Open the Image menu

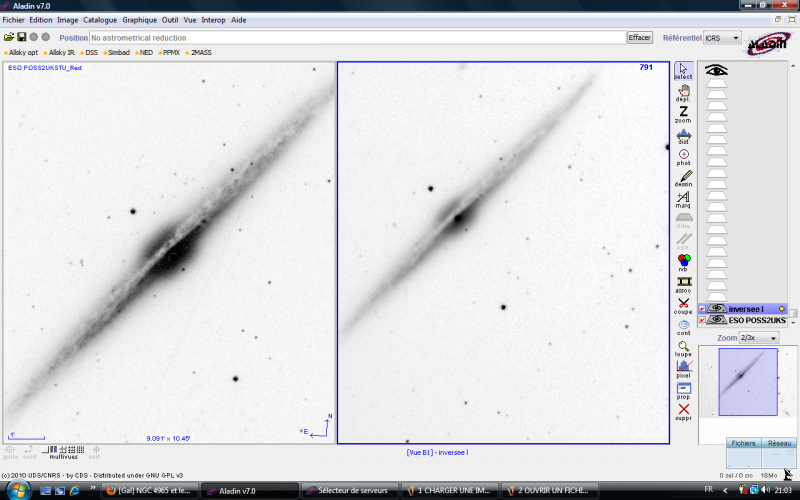67,20
